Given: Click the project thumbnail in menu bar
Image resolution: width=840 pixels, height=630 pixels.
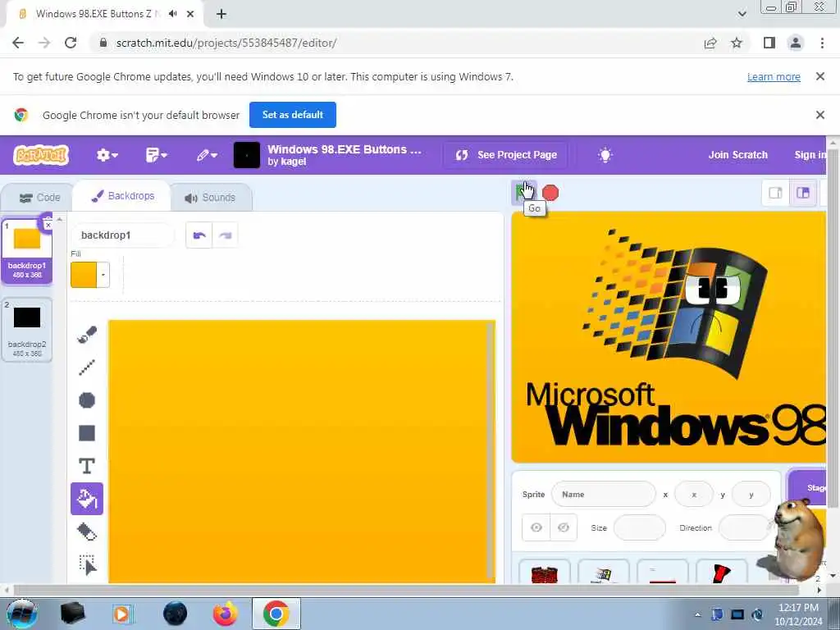Looking at the screenshot, I should coord(247,155).
